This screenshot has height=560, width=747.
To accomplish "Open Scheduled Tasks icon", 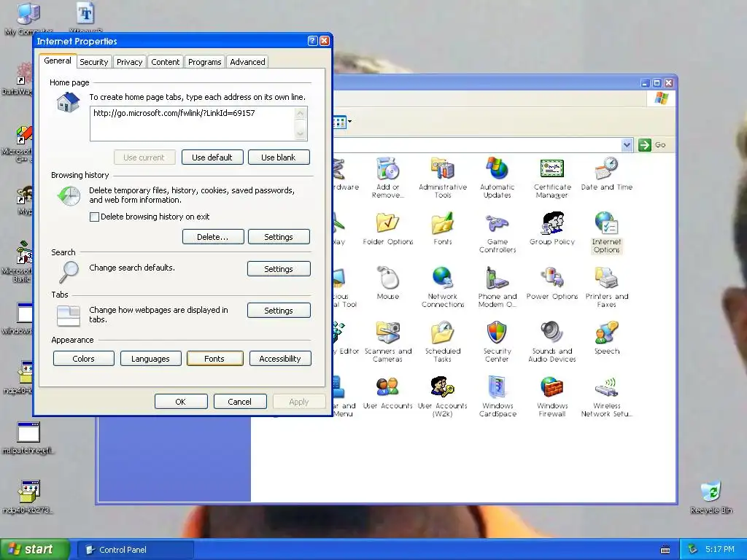I will point(443,342).
